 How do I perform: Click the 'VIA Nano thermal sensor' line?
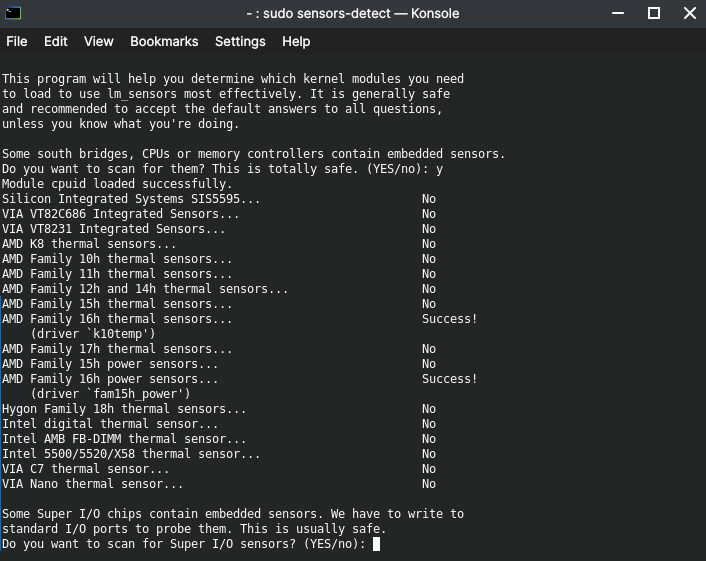pos(92,484)
